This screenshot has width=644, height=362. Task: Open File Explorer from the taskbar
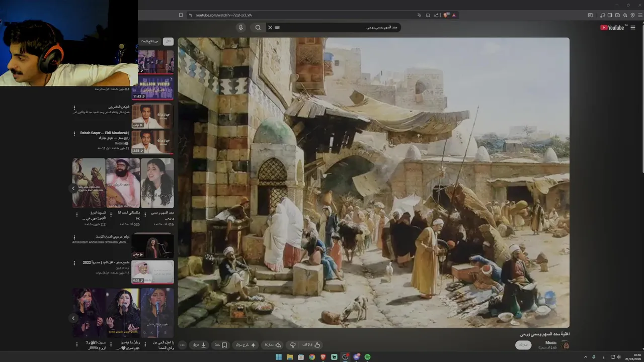(290, 357)
